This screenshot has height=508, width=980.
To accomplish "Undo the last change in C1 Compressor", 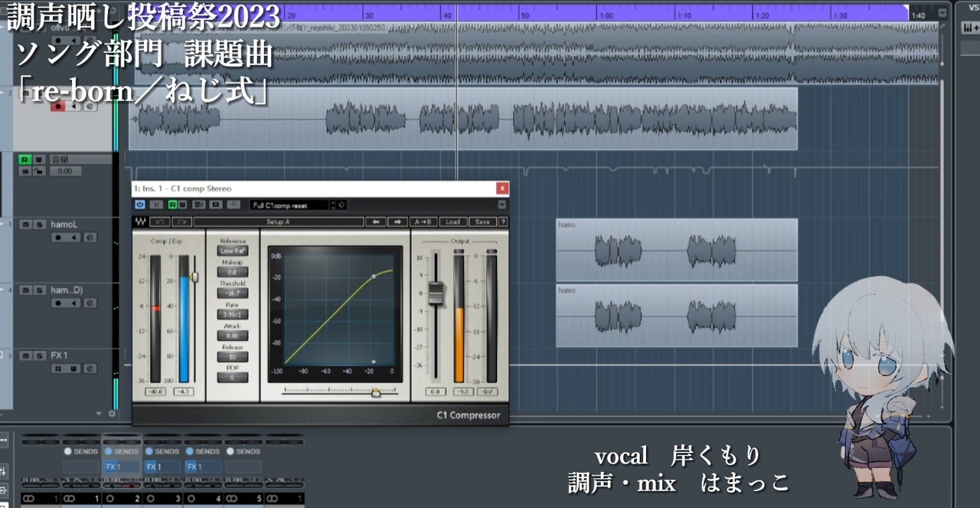I will 160,221.
